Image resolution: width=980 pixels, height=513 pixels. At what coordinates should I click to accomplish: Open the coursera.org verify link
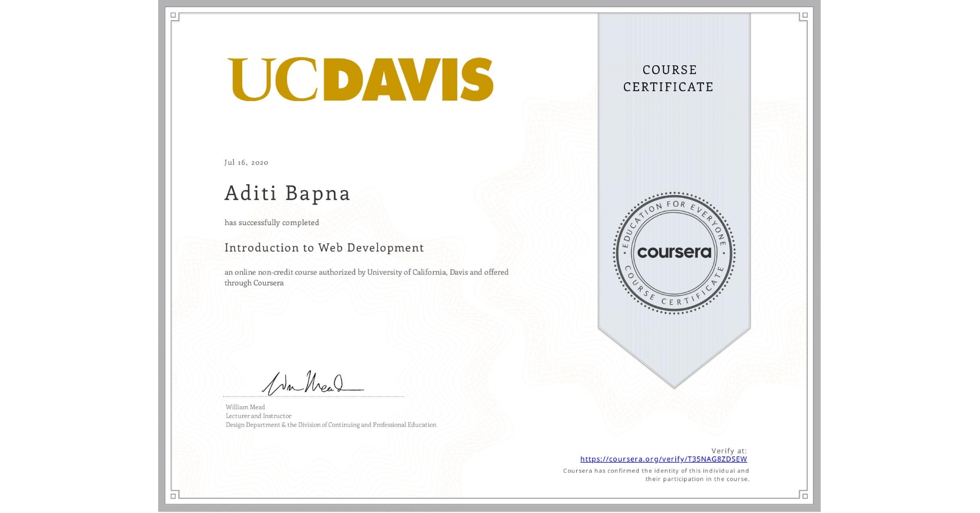click(663, 459)
